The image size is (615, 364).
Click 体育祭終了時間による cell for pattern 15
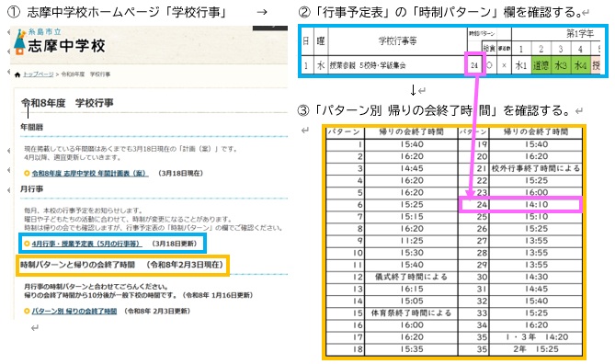coord(412,313)
